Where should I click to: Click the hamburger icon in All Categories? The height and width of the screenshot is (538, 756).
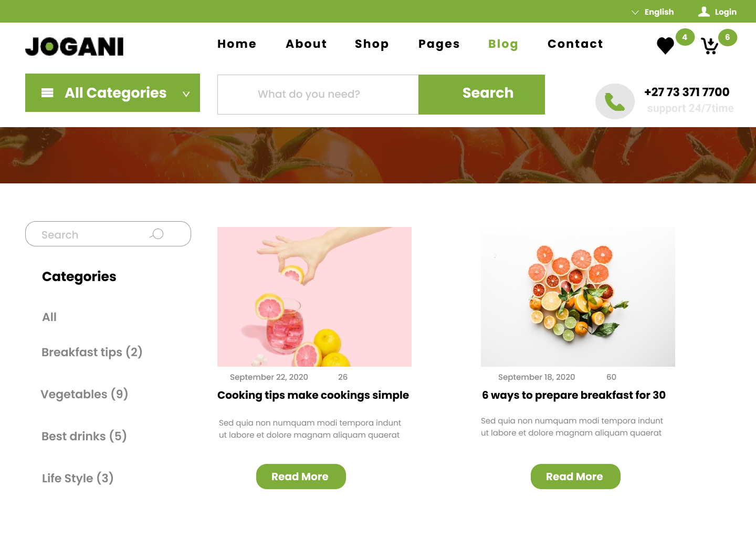point(47,93)
